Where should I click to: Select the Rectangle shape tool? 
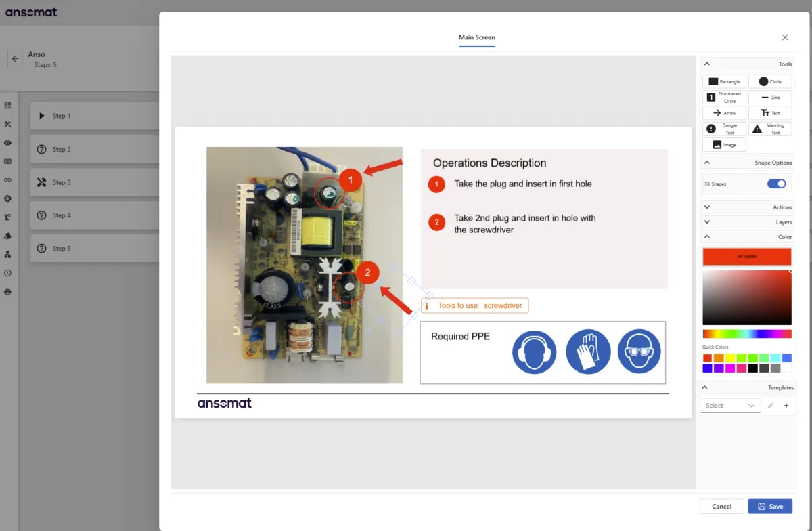(x=724, y=81)
